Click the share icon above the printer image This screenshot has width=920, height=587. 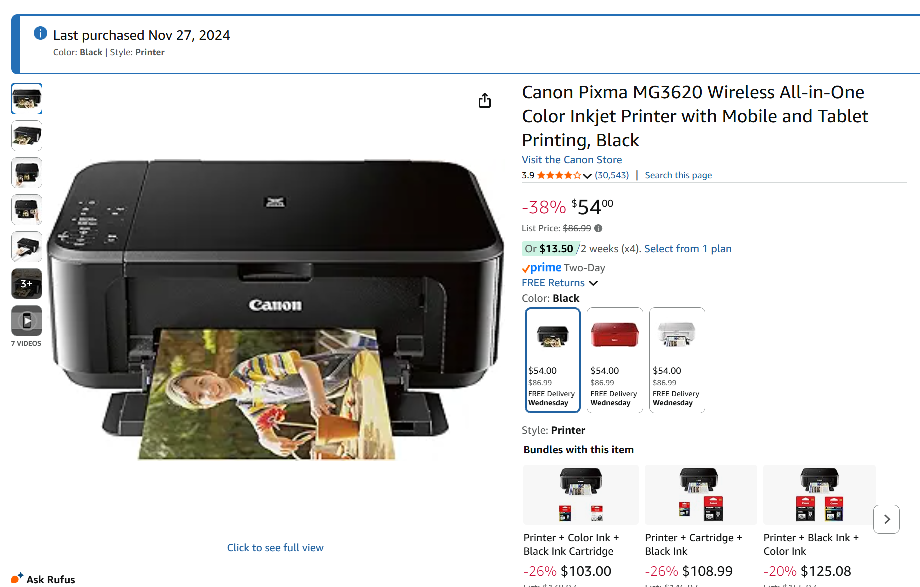point(485,101)
